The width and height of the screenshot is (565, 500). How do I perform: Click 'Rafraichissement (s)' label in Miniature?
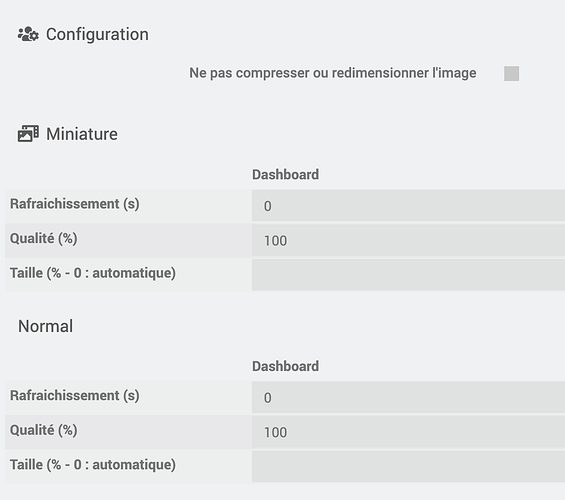tap(75, 204)
